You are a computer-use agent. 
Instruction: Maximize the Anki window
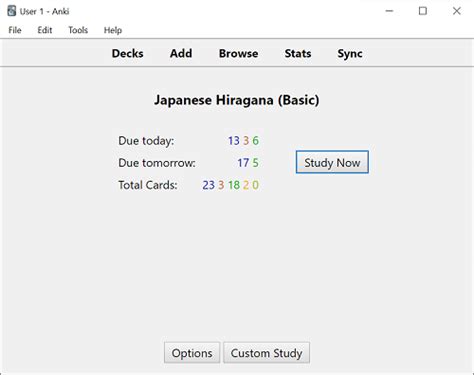(x=423, y=11)
